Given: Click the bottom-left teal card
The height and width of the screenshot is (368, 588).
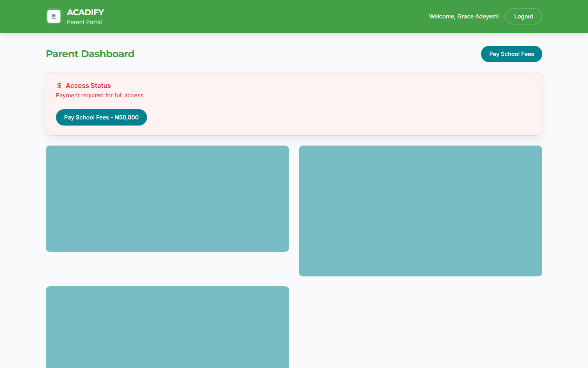Looking at the screenshot, I should (167, 327).
